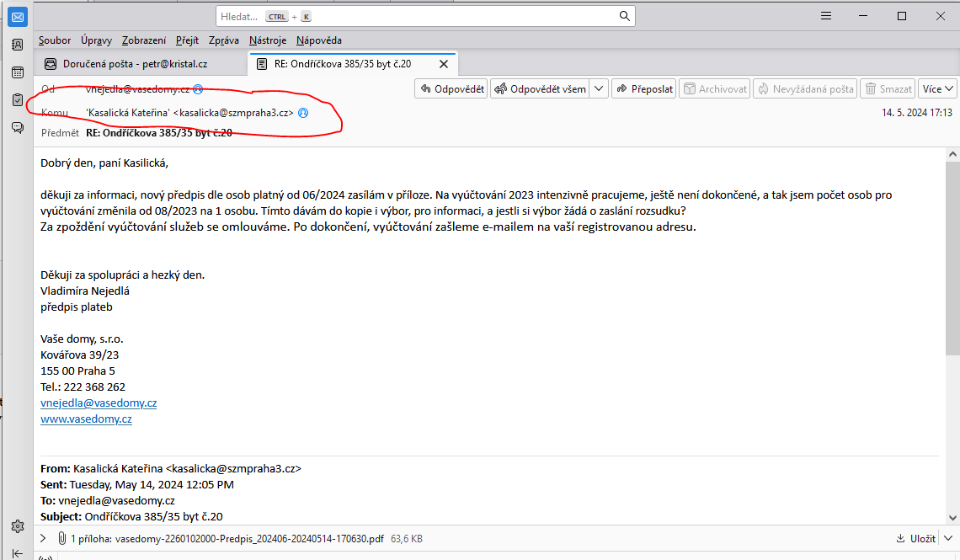Open the Nástroje menu
The width and height of the screenshot is (960, 560).
(x=268, y=40)
